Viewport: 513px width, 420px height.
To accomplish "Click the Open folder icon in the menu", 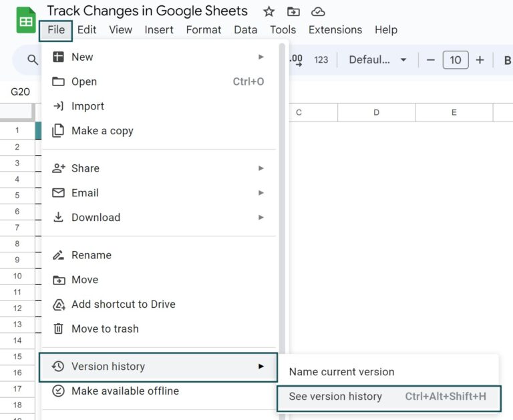I will [58, 81].
